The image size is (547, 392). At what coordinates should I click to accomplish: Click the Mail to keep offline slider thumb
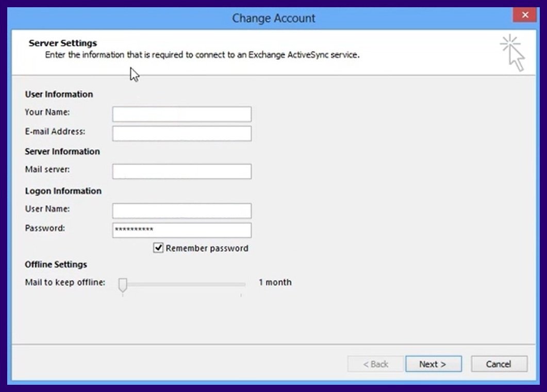click(x=123, y=285)
